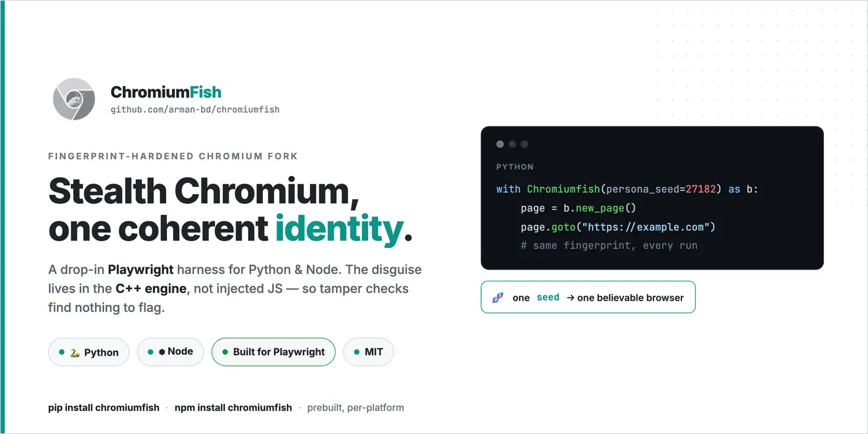
Task: Click the bold 'Playwright' word in description
Action: coord(141,270)
